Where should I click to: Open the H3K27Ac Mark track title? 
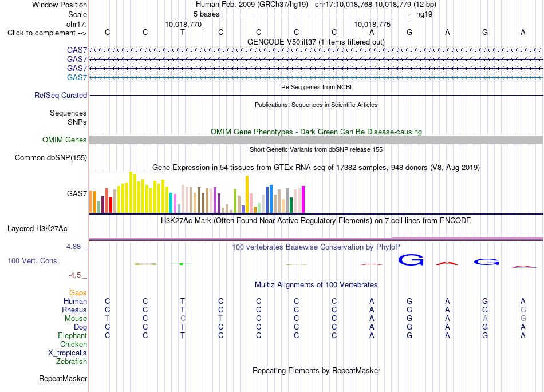click(x=316, y=220)
